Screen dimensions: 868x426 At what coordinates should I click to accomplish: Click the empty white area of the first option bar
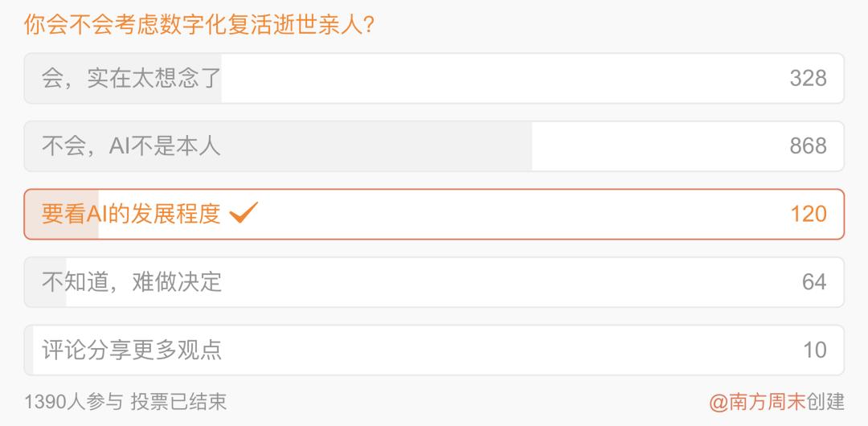498,78
